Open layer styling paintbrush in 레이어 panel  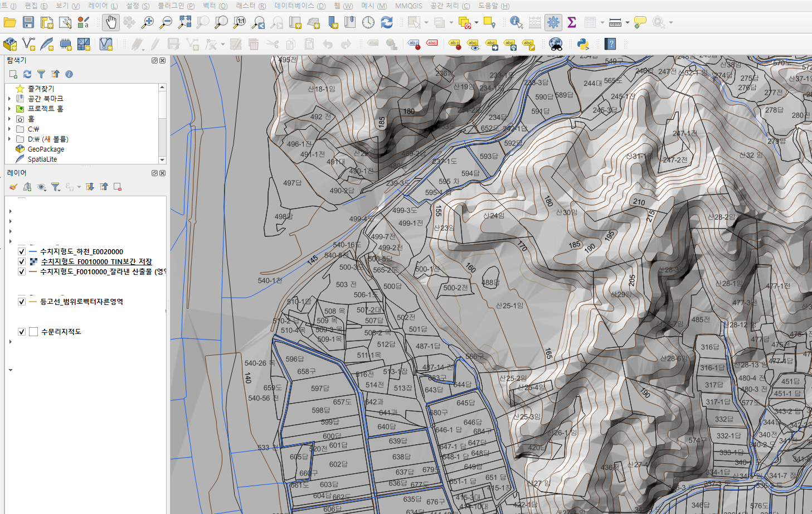pyautogui.click(x=13, y=187)
